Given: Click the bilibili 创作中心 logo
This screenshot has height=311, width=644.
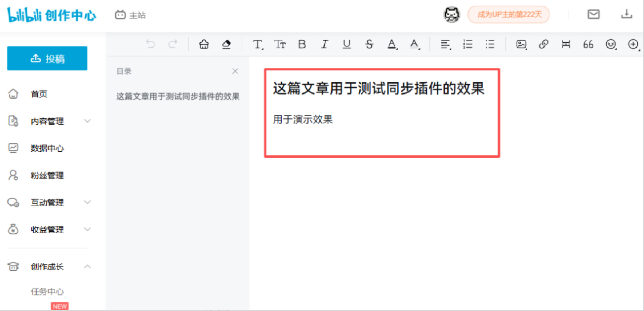Looking at the screenshot, I should [x=51, y=15].
